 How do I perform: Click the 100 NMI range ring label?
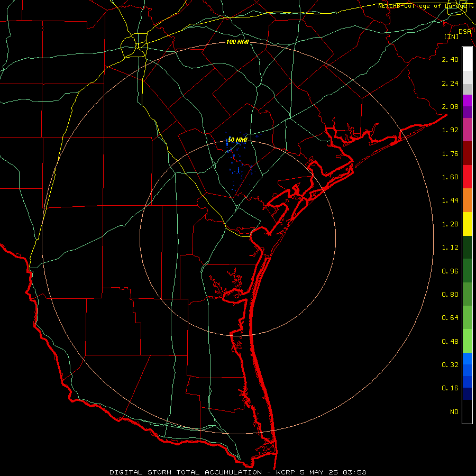pos(237,42)
